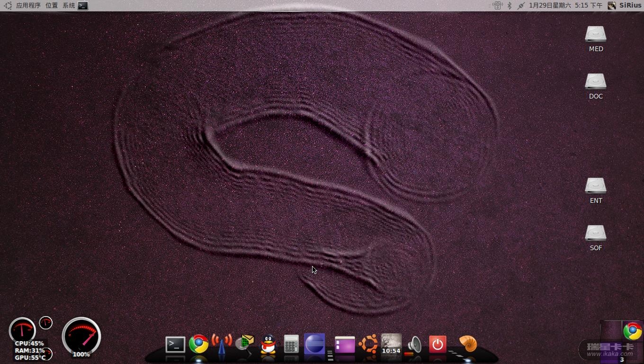Open the 应用程序 menu
644x364 pixels.
tap(28, 6)
